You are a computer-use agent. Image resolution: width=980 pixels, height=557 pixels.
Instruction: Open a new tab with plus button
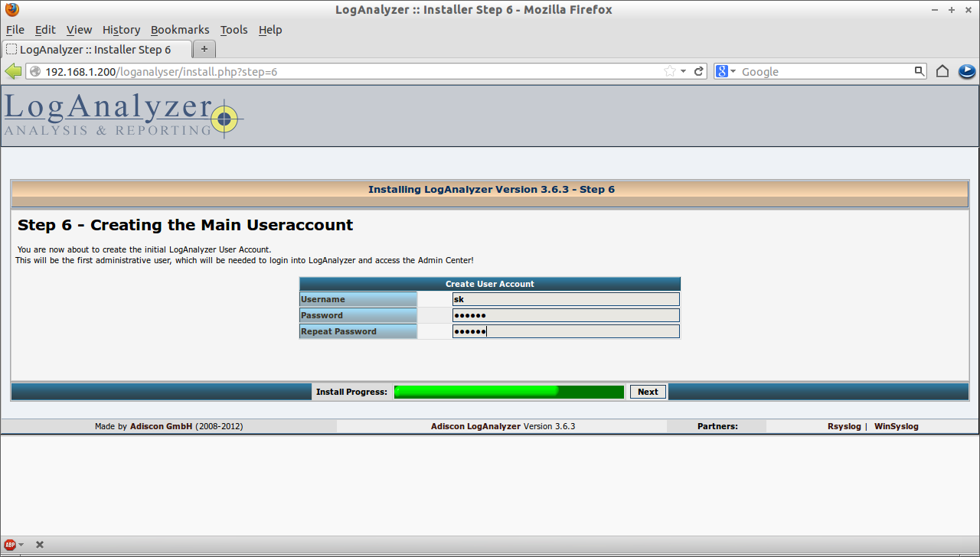click(x=204, y=49)
